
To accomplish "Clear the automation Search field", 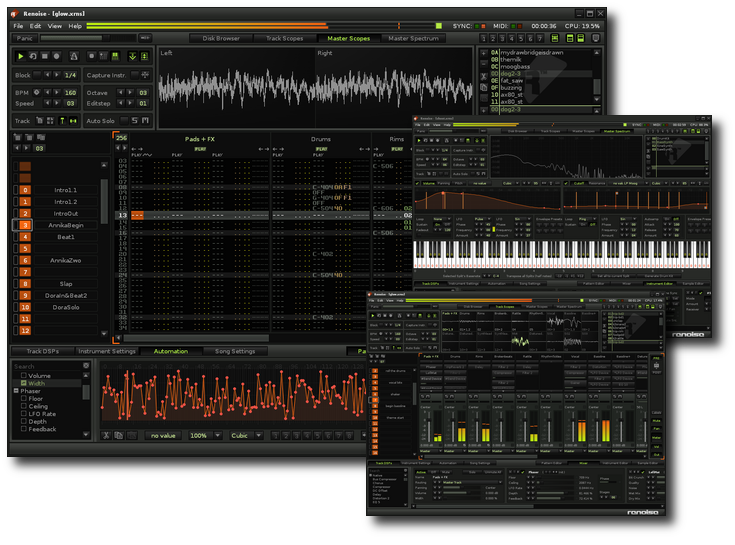I will [x=86, y=366].
